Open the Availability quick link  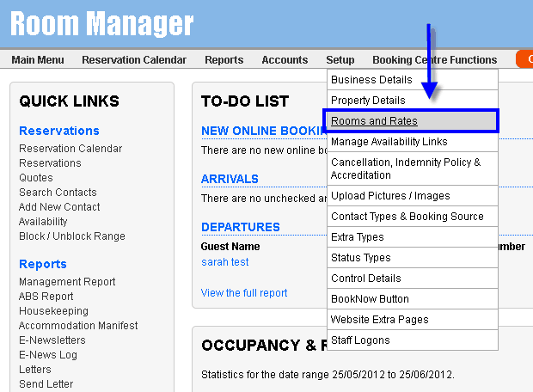click(x=43, y=222)
